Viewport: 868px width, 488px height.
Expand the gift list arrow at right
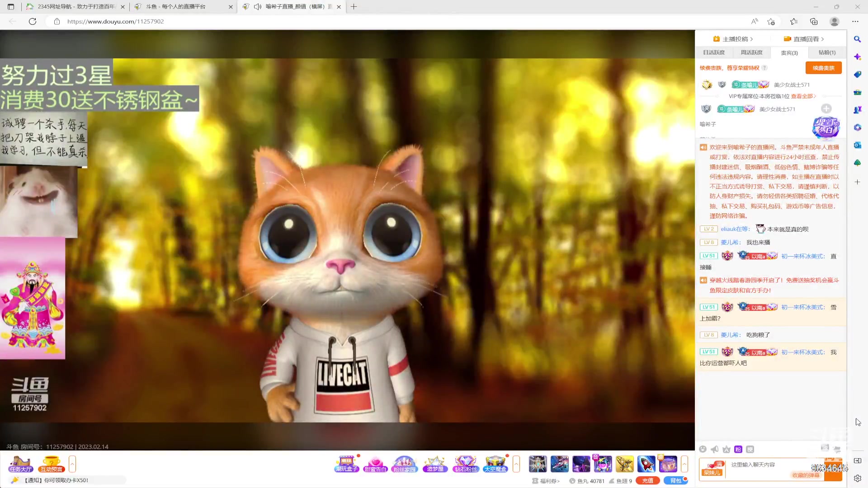(684, 464)
